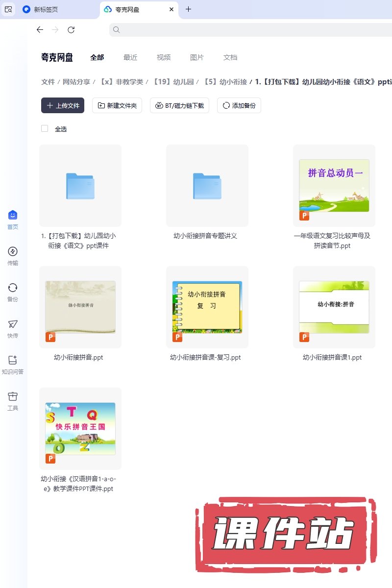Switch to the 最近 tab
The height and width of the screenshot is (588, 392).
point(130,57)
